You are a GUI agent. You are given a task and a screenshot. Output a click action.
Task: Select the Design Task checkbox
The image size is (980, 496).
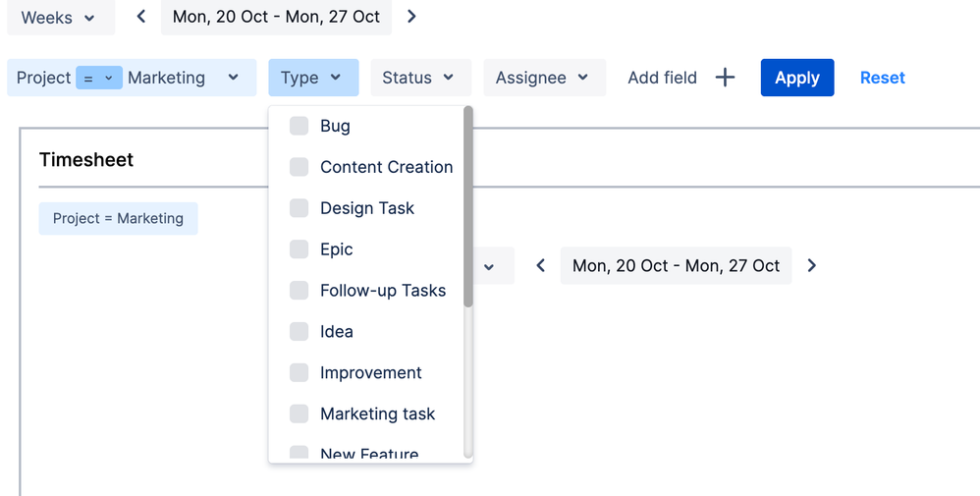pyautogui.click(x=299, y=208)
